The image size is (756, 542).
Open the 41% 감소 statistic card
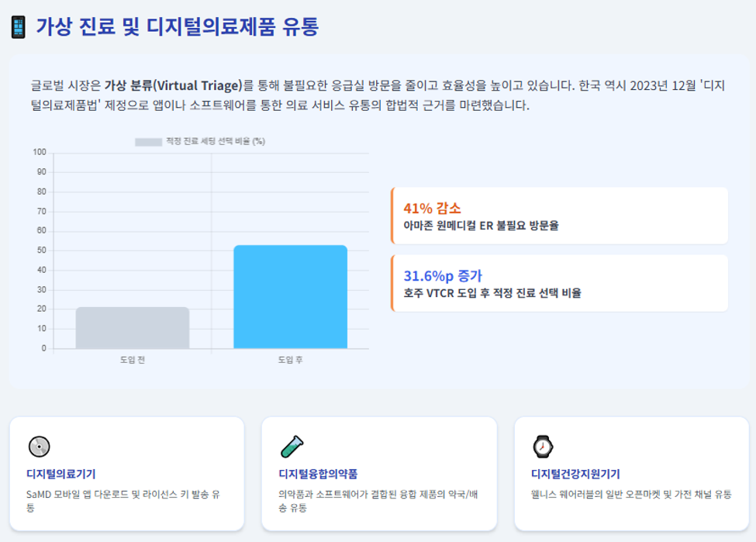pyautogui.click(x=559, y=216)
